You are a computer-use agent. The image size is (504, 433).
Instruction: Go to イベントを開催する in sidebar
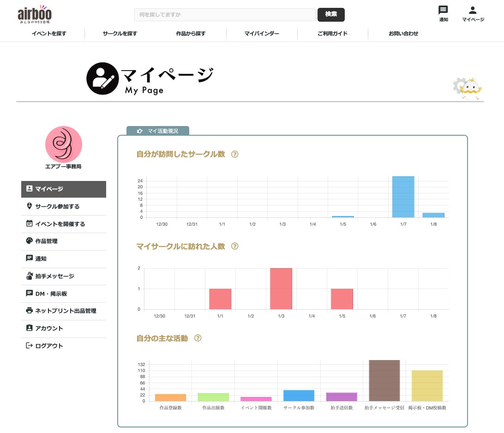(x=64, y=224)
